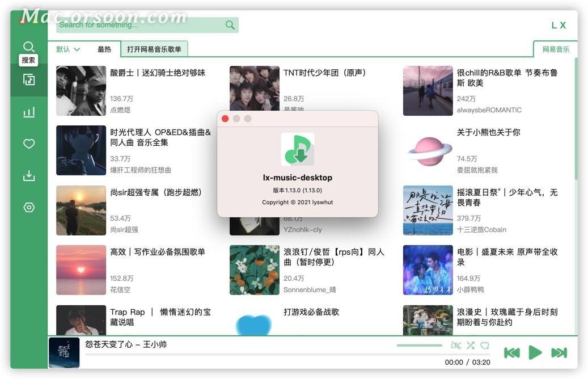Open playlist 打游戏必备战歌
This screenshot has width=588, height=379.
pos(311,312)
